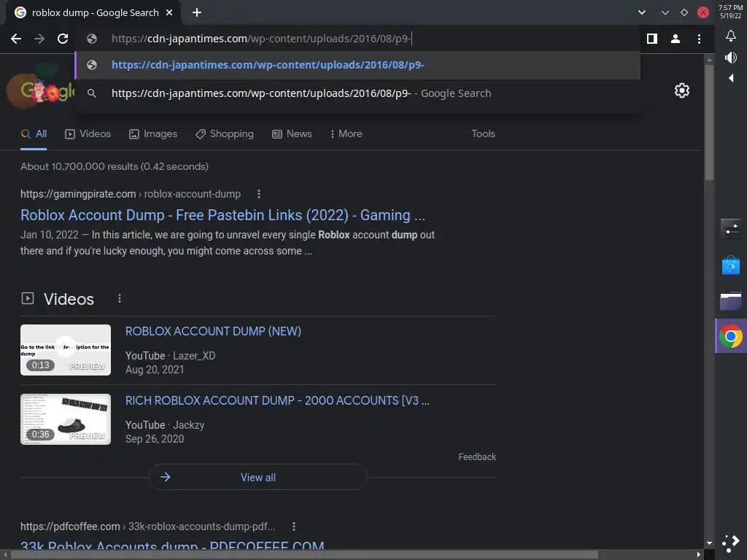Maximize the window with diamond icon
The image size is (747, 560).
(x=684, y=12)
